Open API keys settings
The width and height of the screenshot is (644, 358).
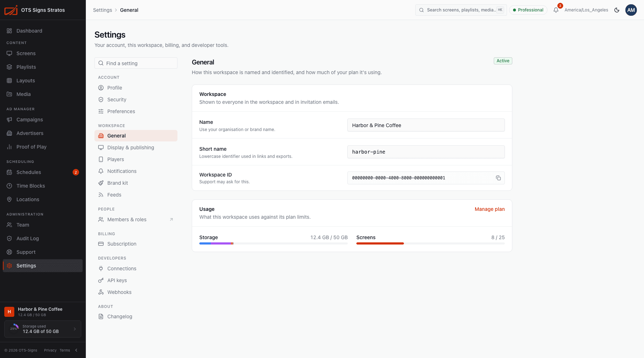pos(136,280)
